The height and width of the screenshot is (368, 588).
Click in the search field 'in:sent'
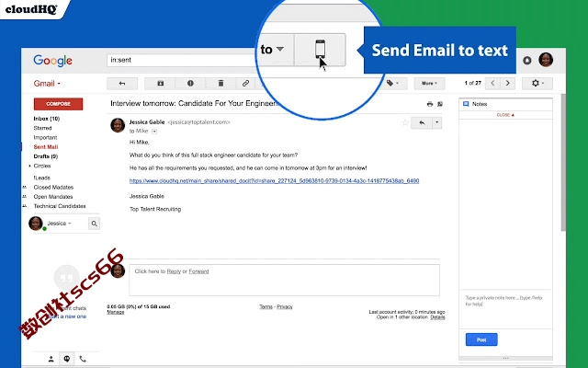click(x=182, y=60)
